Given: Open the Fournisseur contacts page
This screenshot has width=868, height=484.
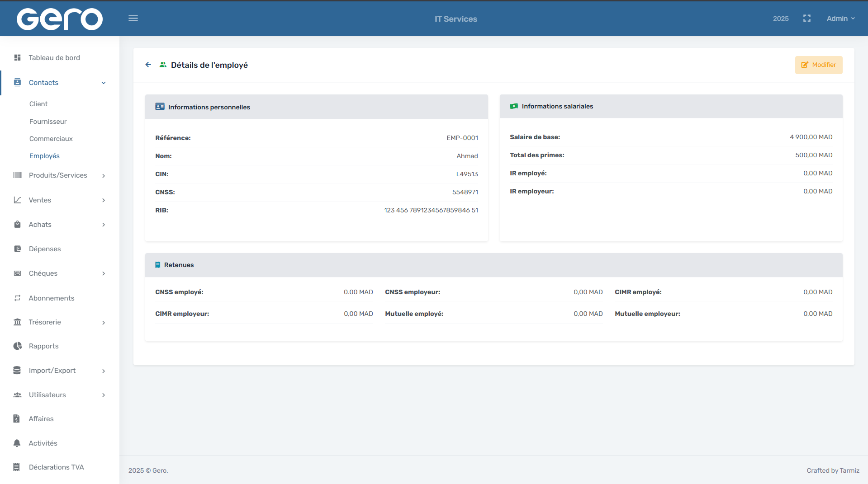Looking at the screenshot, I should [48, 122].
